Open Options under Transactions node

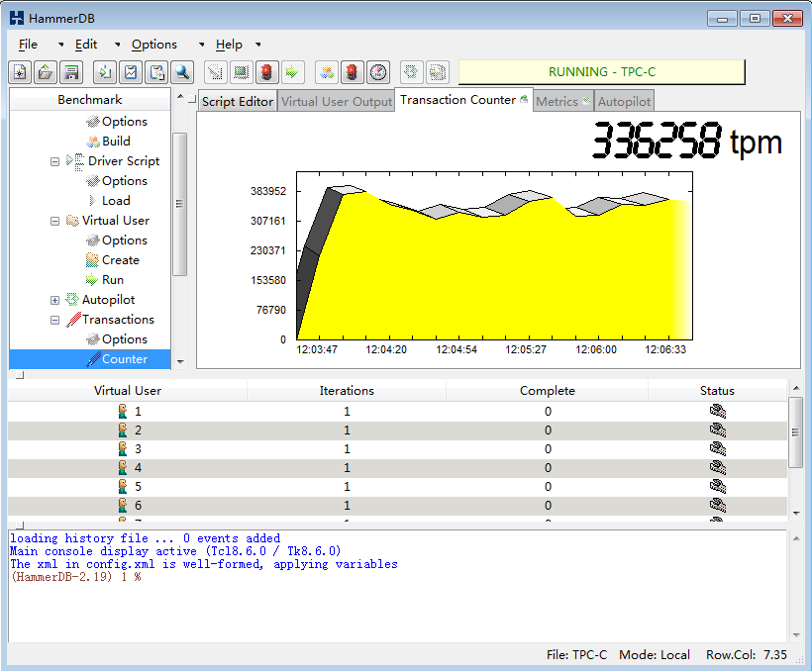[125, 339]
